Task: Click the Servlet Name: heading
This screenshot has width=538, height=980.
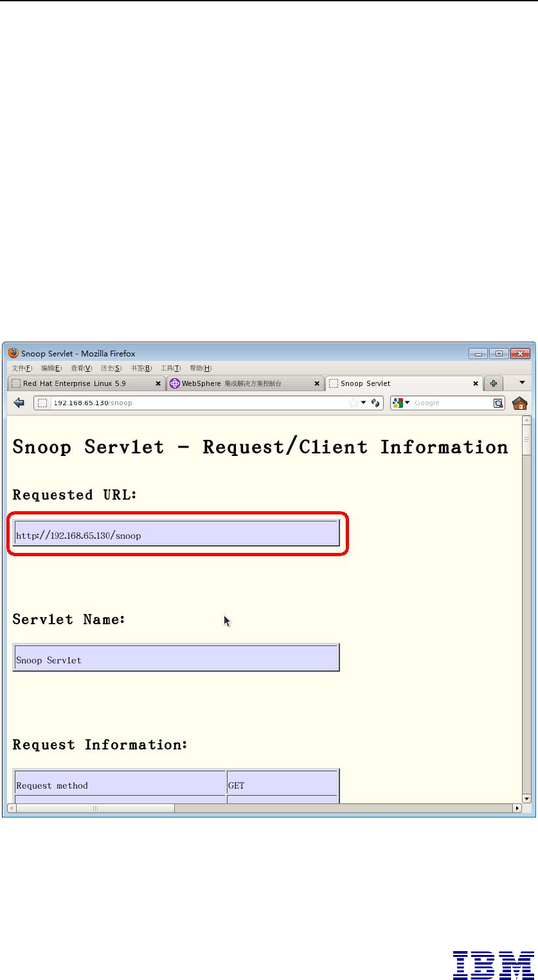Action: coord(69,620)
